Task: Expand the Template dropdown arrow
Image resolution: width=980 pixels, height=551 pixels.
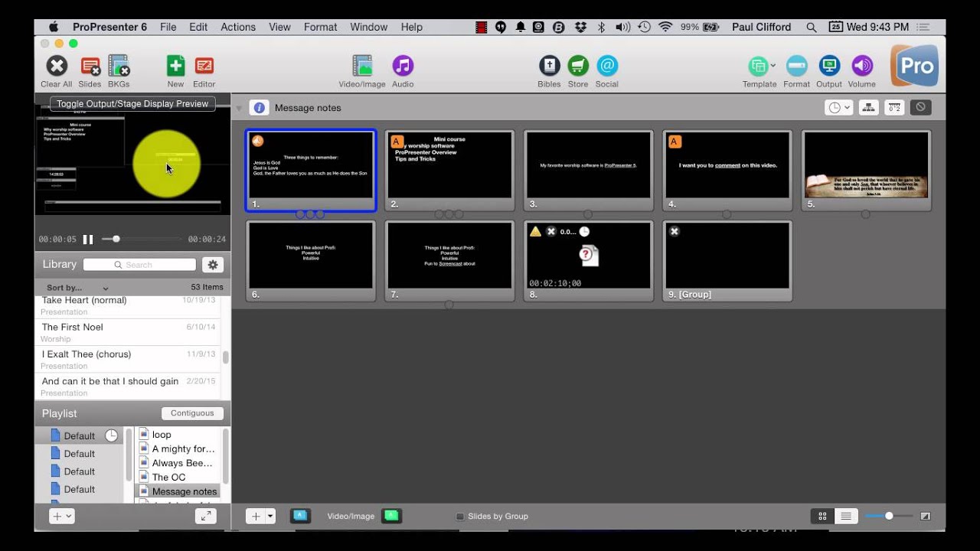Action: tap(773, 64)
